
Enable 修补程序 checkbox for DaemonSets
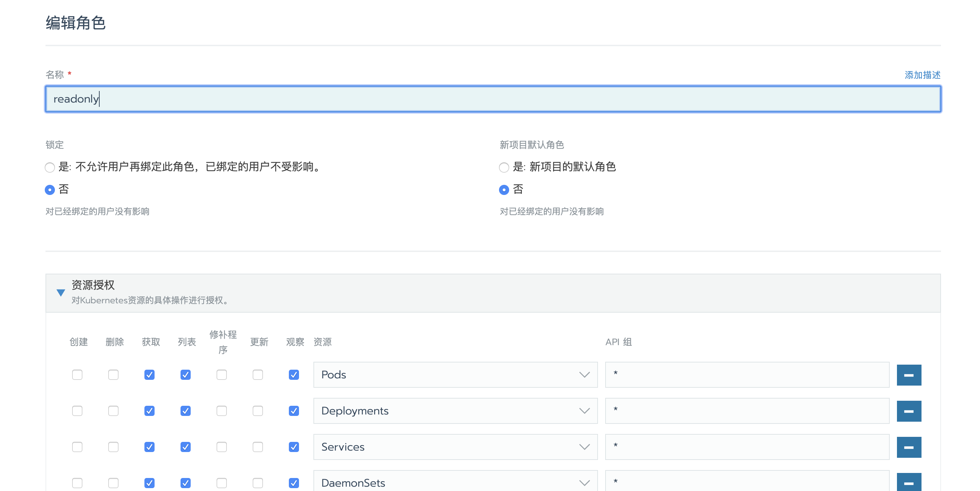point(222,483)
